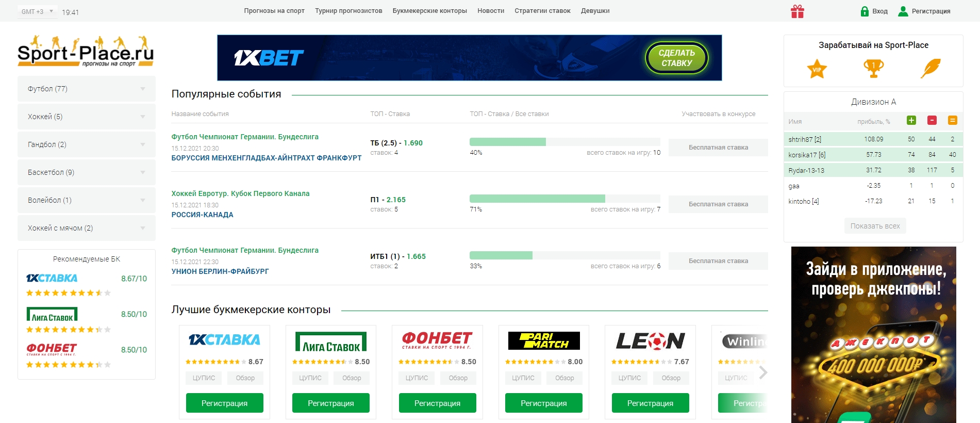Screen dimensions: 980x423
Task: Click Регистрация button under 1XСТАВКА card
Action: (224, 403)
